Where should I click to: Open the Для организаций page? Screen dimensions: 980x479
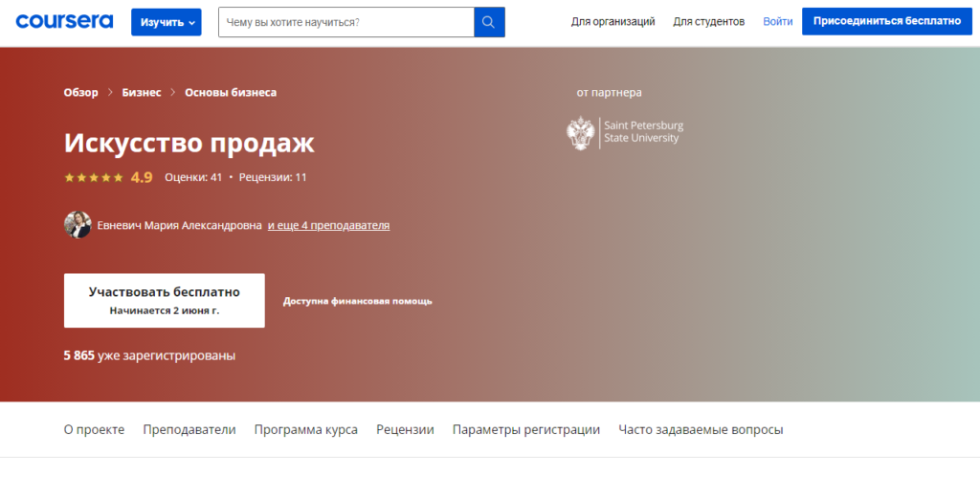[612, 21]
